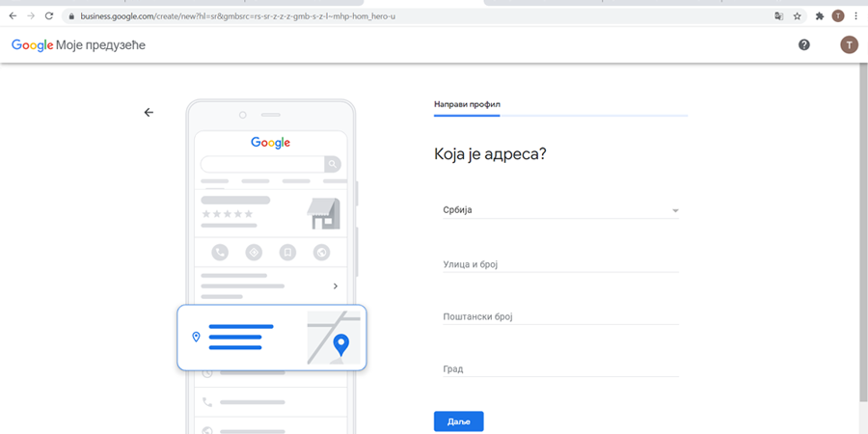Click the page vertical scrollbar

coord(863,232)
